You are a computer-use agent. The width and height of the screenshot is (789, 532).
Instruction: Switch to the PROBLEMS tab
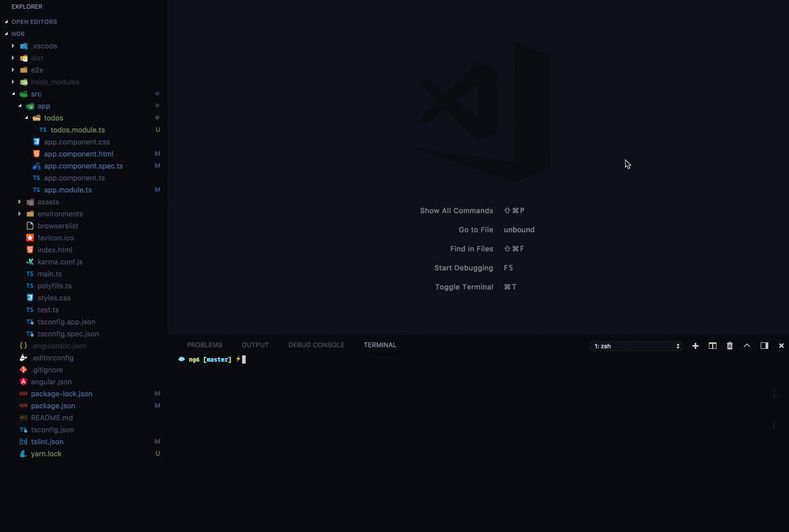pos(204,345)
